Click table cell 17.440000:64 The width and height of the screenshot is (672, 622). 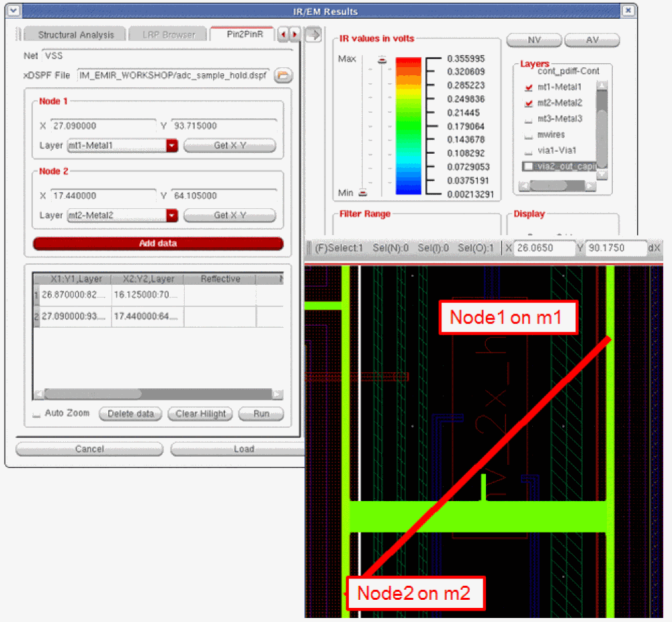[x=147, y=317]
